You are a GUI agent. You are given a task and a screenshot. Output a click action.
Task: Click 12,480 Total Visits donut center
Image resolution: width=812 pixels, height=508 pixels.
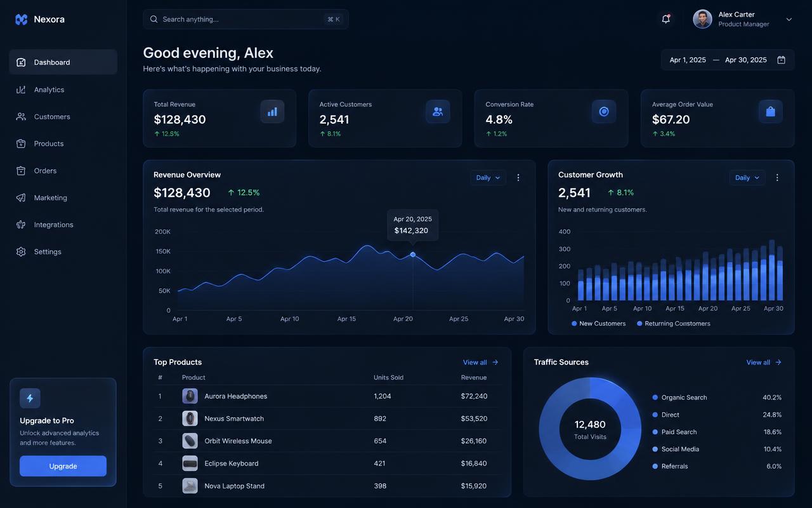(590, 429)
